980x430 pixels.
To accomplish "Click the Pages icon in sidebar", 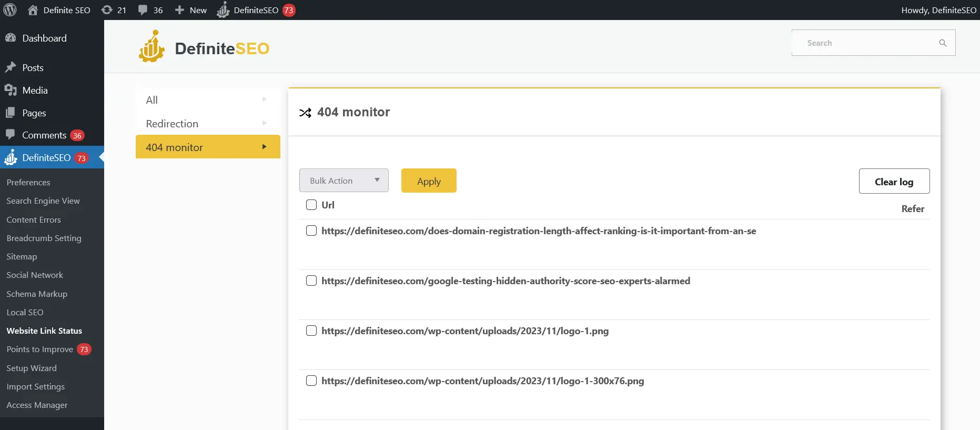I will 11,113.
